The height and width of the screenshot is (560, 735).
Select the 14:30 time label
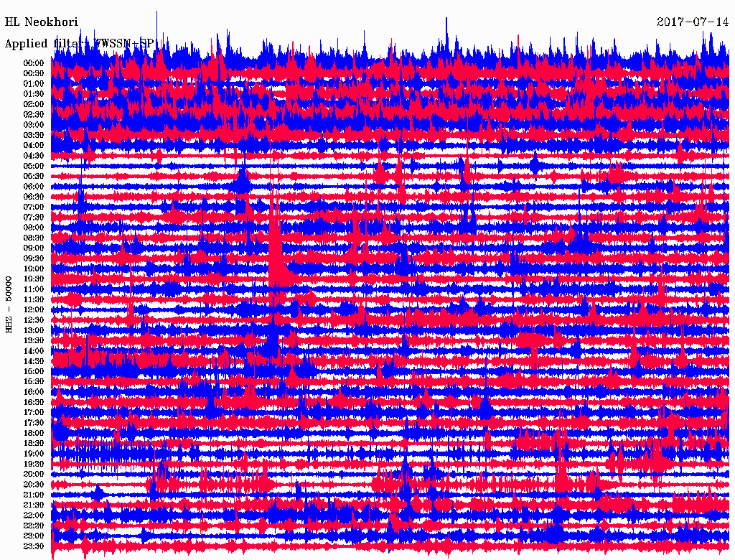pos(34,361)
